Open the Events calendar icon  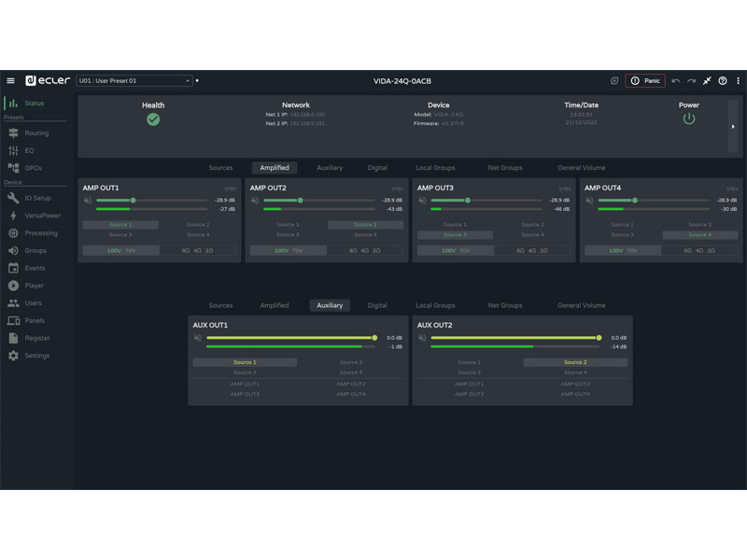(x=13, y=268)
